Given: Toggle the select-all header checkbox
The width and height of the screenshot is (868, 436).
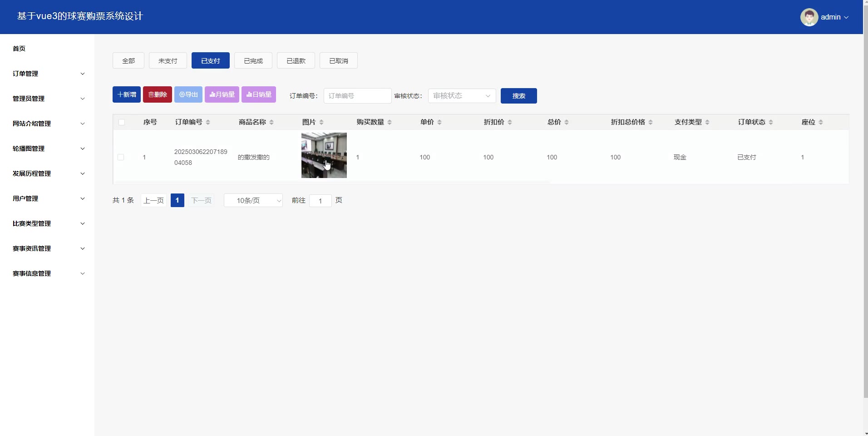Looking at the screenshot, I should [122, 122].
